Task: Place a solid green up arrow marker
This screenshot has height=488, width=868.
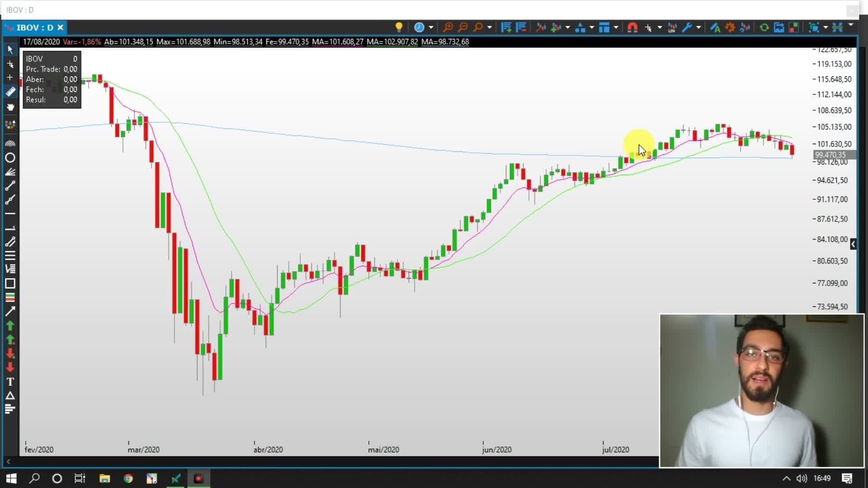Action: pos(10,325)
